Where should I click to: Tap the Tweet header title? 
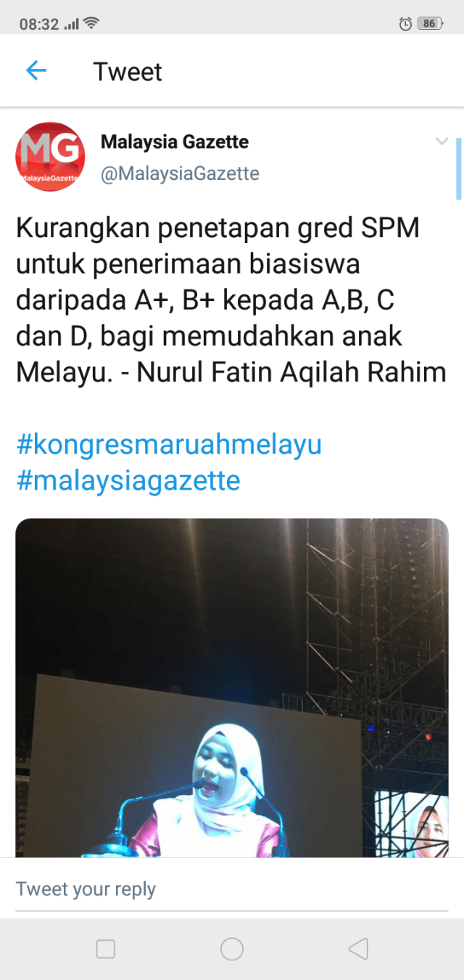(x=128, y=72)
